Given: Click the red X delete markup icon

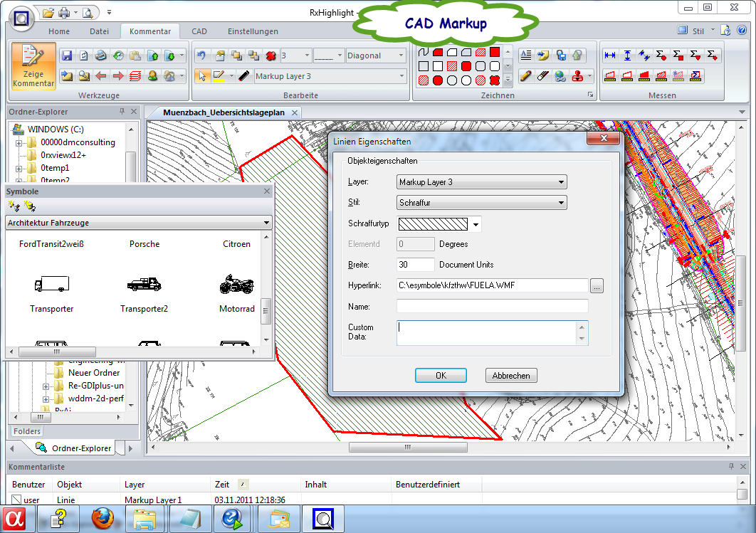Looking at the screenshot, I should pyautogui.click(x=271, y=56).
